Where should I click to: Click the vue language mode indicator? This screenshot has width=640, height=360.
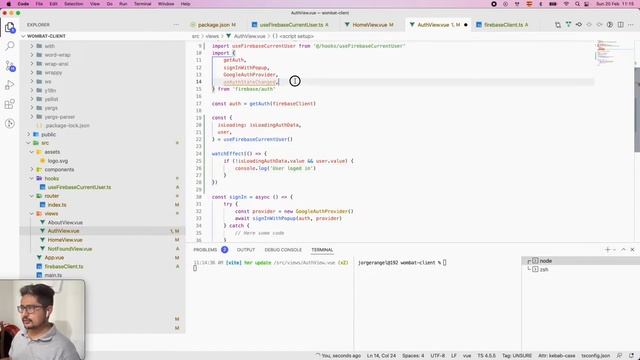[467, 356]
